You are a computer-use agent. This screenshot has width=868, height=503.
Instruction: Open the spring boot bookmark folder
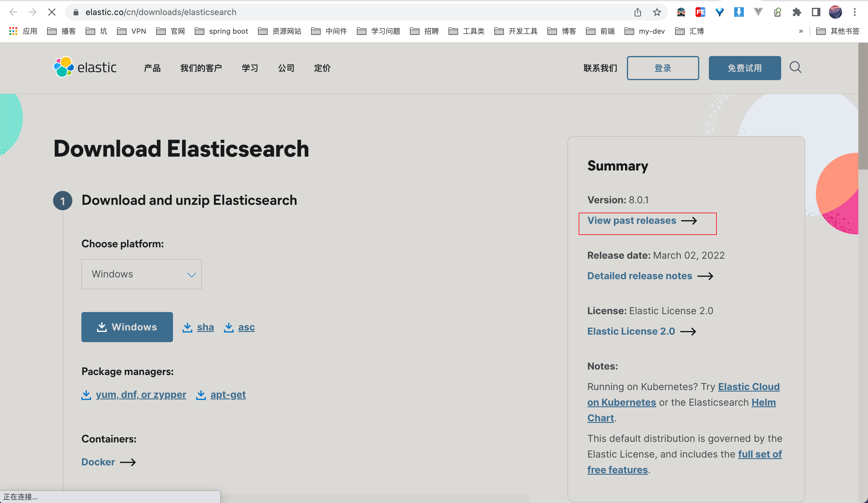click(x=221, y=31)
